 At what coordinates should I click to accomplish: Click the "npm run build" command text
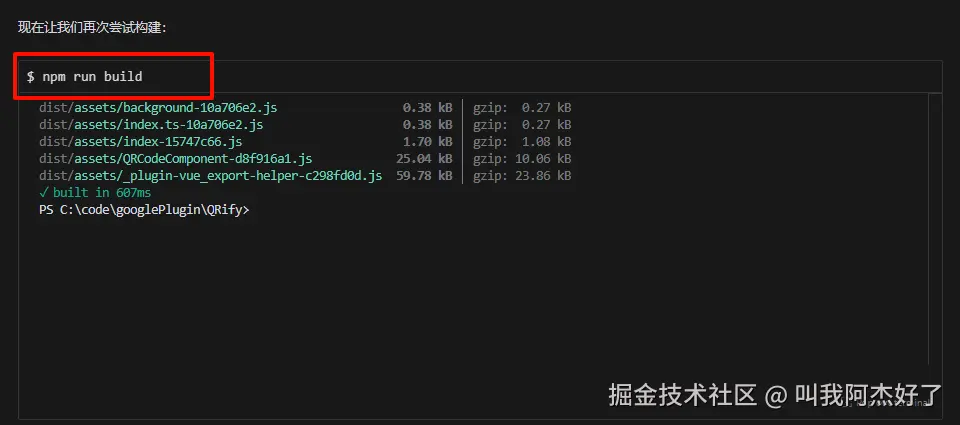93,77
